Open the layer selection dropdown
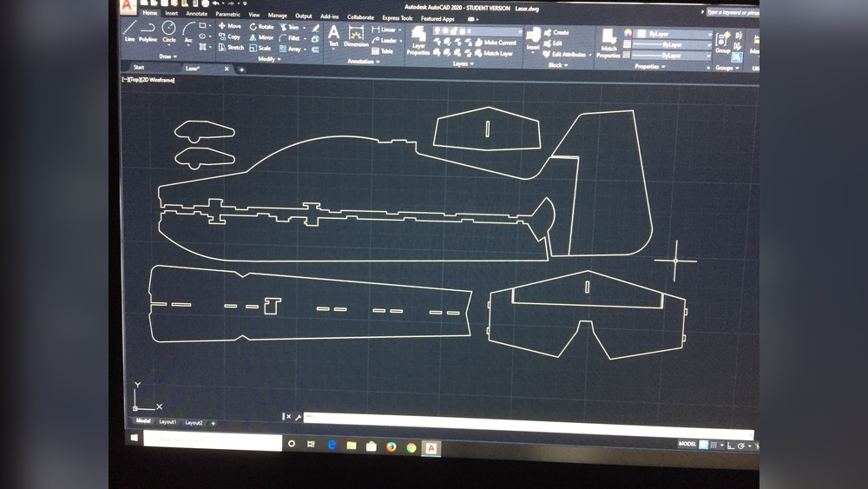The height and width of the screenshot is (489, 868). coord(477,31)
